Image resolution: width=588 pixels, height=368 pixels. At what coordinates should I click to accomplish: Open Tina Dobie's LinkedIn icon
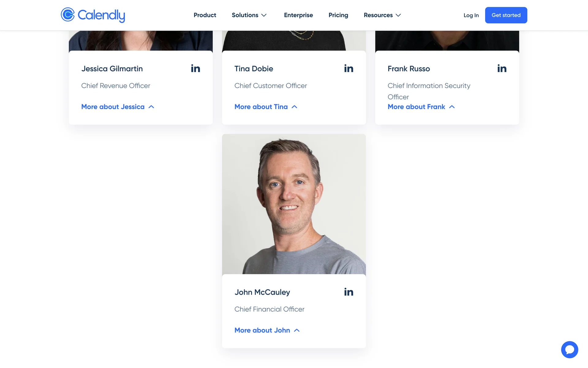(349, 68)
